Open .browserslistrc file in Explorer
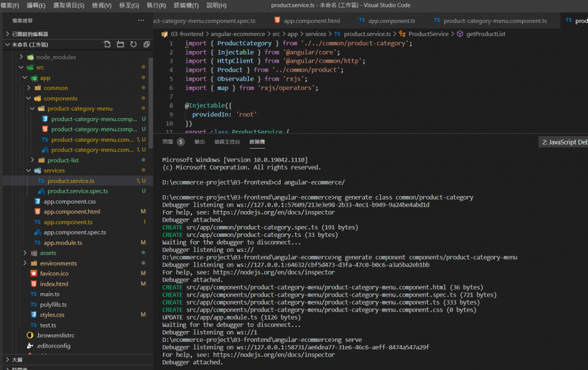 [55, 336]
